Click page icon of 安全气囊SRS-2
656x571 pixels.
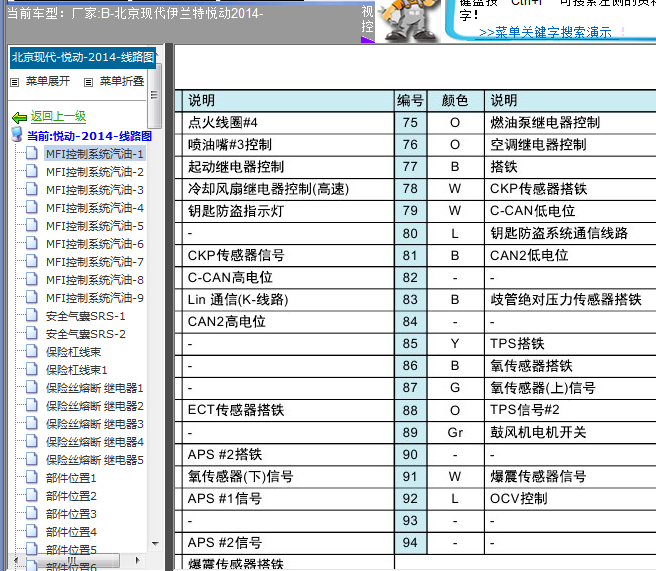coord(31,333)
